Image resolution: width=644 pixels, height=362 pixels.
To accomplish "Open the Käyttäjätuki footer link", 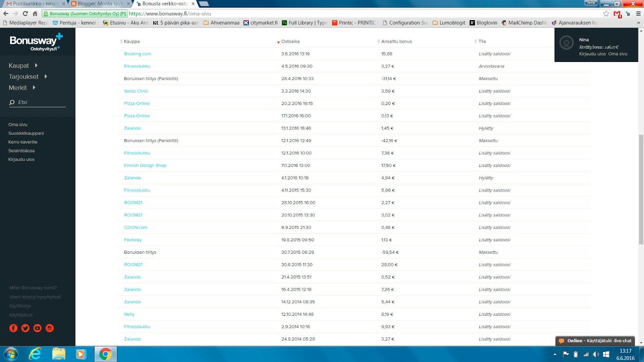I will click(x=21, y=315).
